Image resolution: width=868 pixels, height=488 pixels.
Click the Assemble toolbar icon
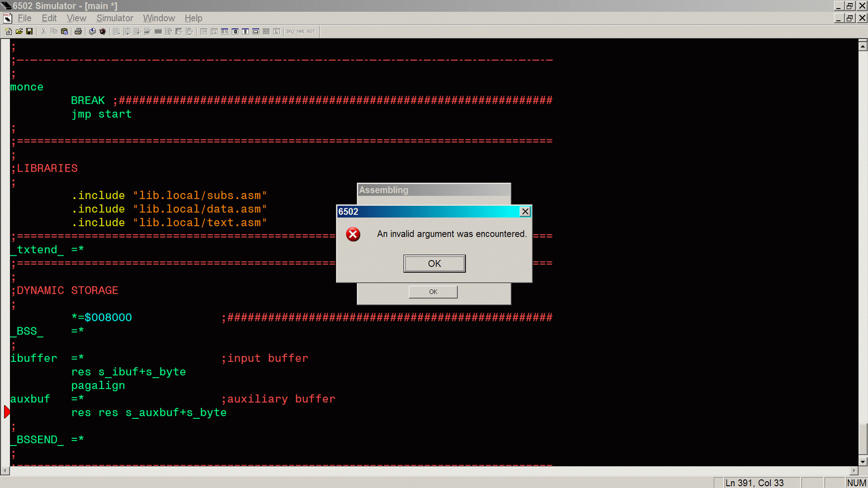92,32
